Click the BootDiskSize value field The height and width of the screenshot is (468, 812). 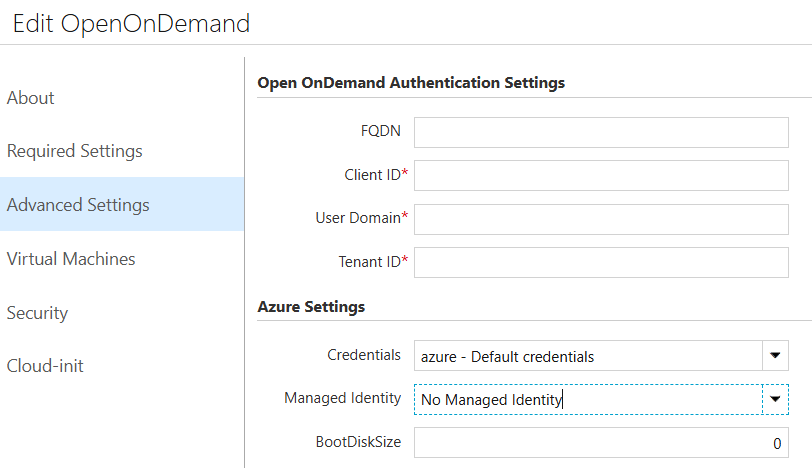pyautogui.click(x=601, y=443)
